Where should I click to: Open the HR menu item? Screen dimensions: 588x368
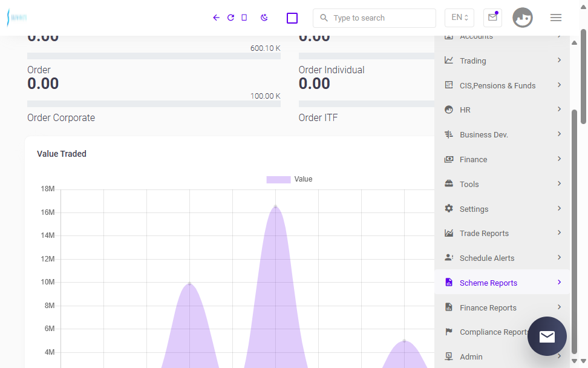click(x=502, y=110)
